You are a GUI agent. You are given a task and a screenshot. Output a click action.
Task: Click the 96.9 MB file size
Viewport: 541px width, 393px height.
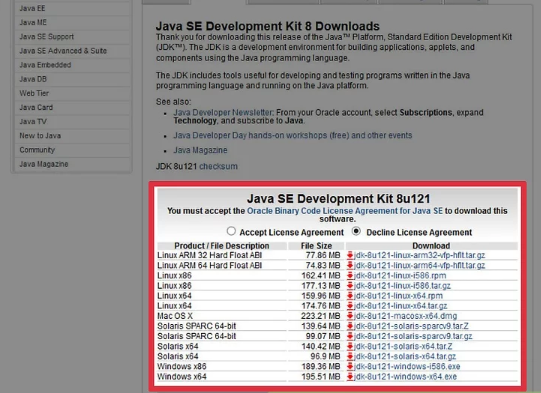[x=325, y=356]
